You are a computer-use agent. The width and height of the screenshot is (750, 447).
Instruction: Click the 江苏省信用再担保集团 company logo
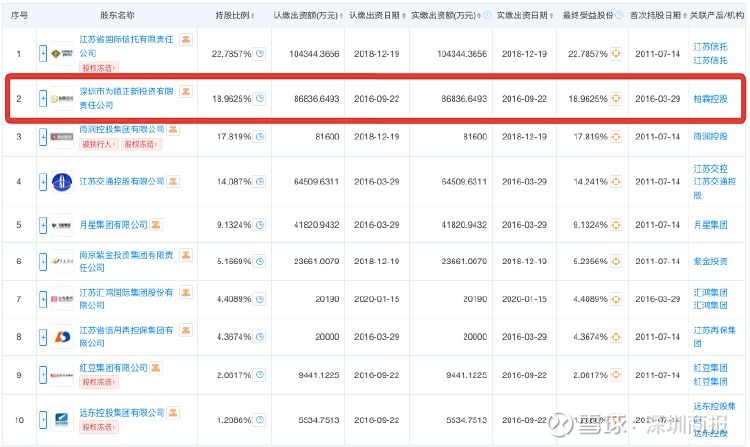[x=62, y=337]
